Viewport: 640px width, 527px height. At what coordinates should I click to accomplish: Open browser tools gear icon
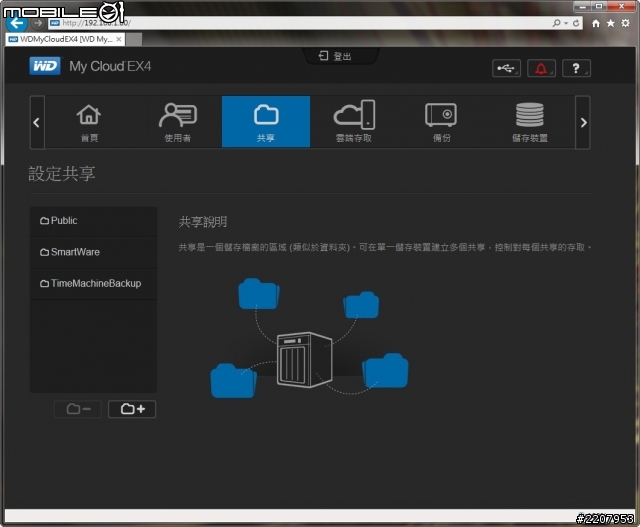[x=626, y=23]
